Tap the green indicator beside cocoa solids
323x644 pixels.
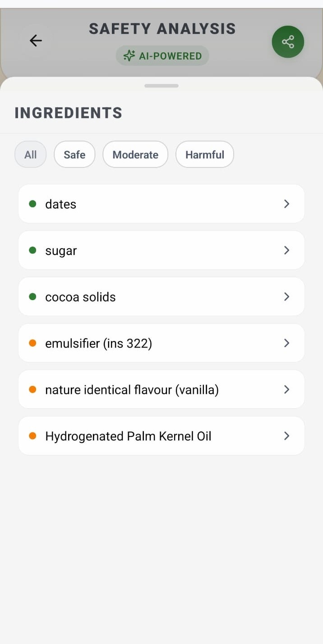pyautogui.click(x=32, y=297)
